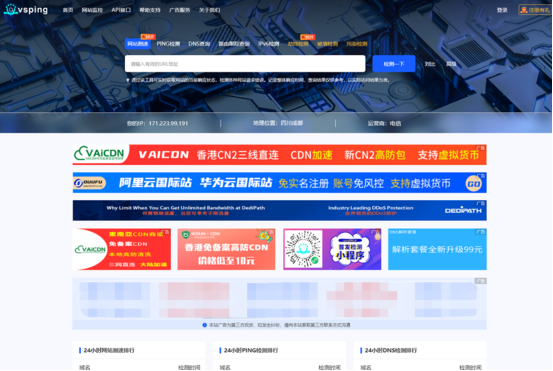Image resolution: width=553 pixels, height=371 pixels.
Task: Click the 对比 compare link
Action: pyautogui.click(x=430, y=64)
